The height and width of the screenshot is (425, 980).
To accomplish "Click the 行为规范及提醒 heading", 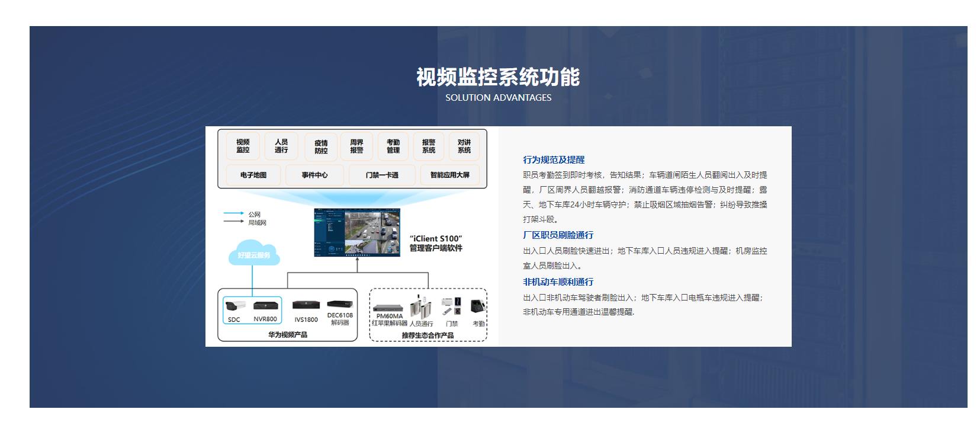I will [x=554, y=159].
